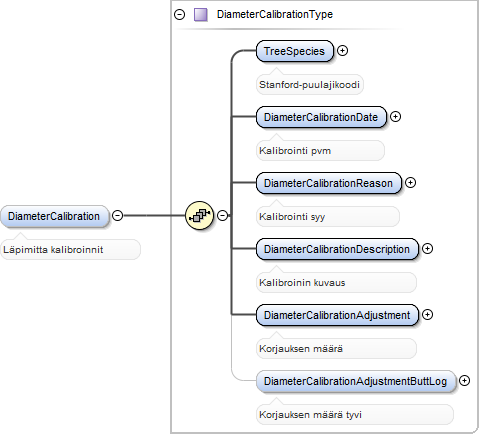Expand the DiameterCalibrationAdjustment element

click(x=427, y=315)
